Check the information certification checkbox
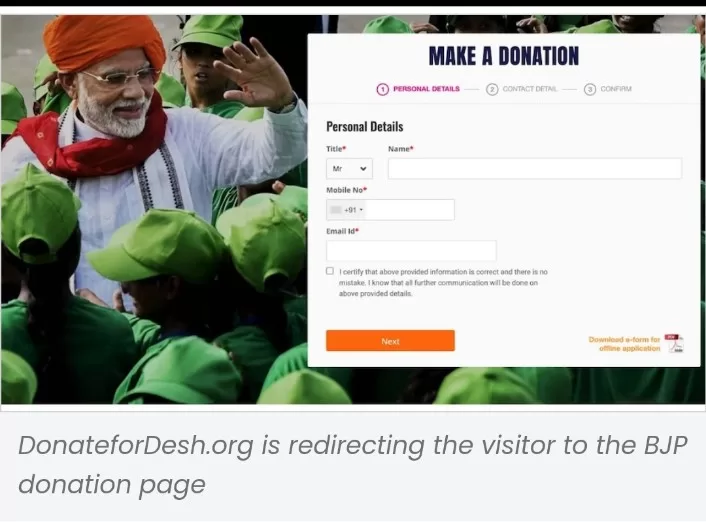This screenshot has width=706, height=522. pyautogui.click(x=330, y=271)
